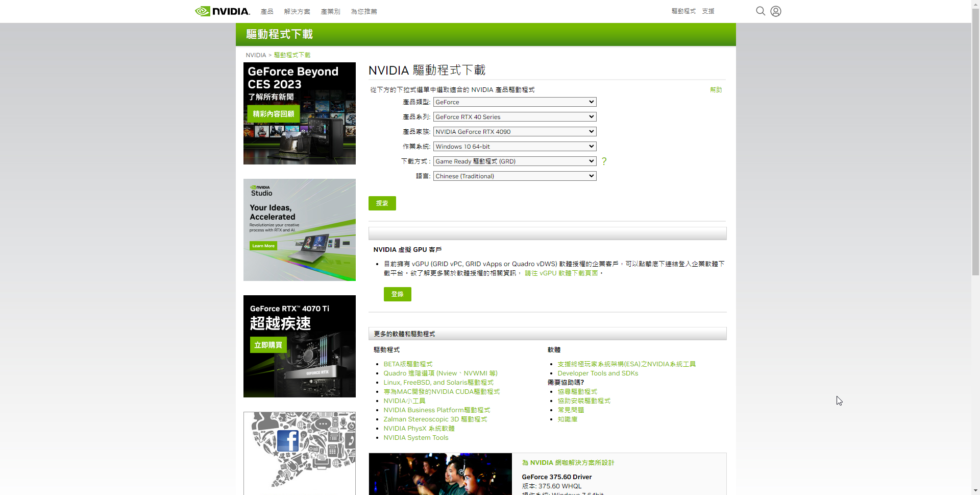Open the ESA NVIDIA系統工具 link
The image size is (980, 495).
click(x=627, y=364)
